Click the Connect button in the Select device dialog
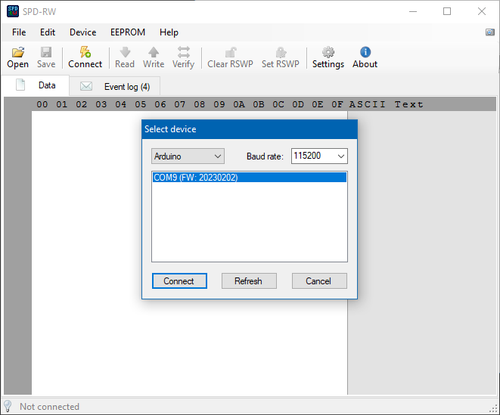 pyautogui.click(x=179, y=281)
